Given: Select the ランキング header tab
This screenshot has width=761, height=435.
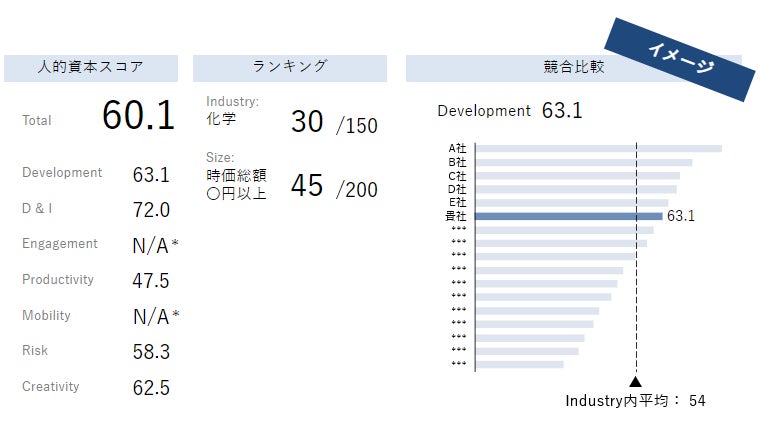Looking at the screenshot, I should point(290,67).
